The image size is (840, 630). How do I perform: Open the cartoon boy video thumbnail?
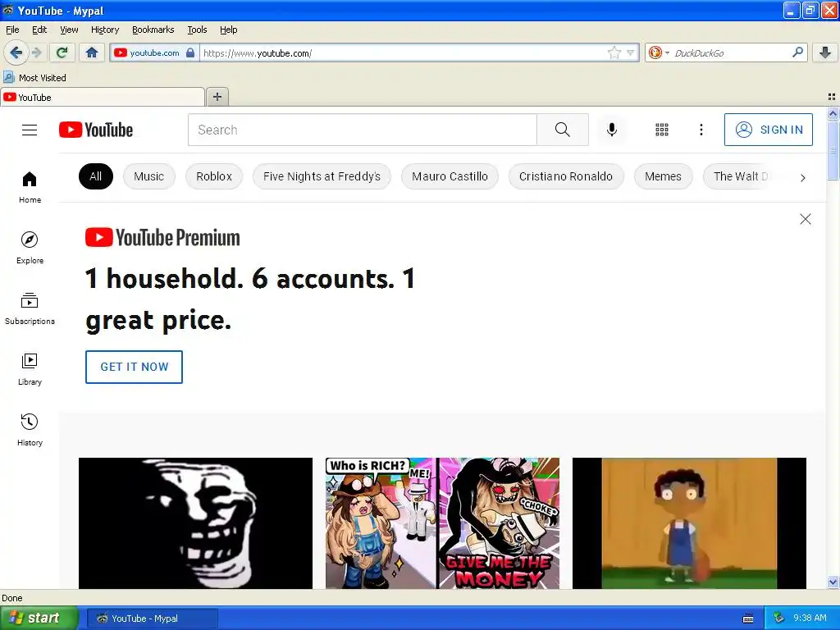(689, 523)
